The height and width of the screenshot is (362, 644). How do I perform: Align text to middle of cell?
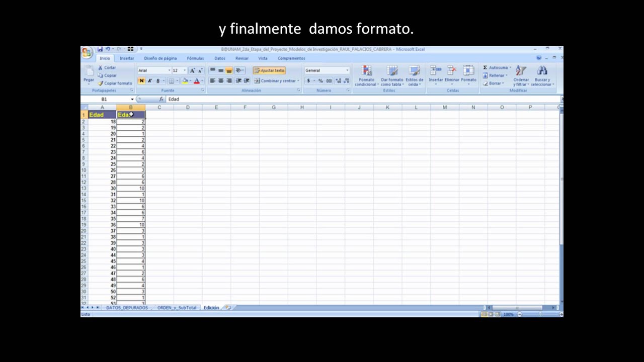pyautogui.click(x=220, y=70)
